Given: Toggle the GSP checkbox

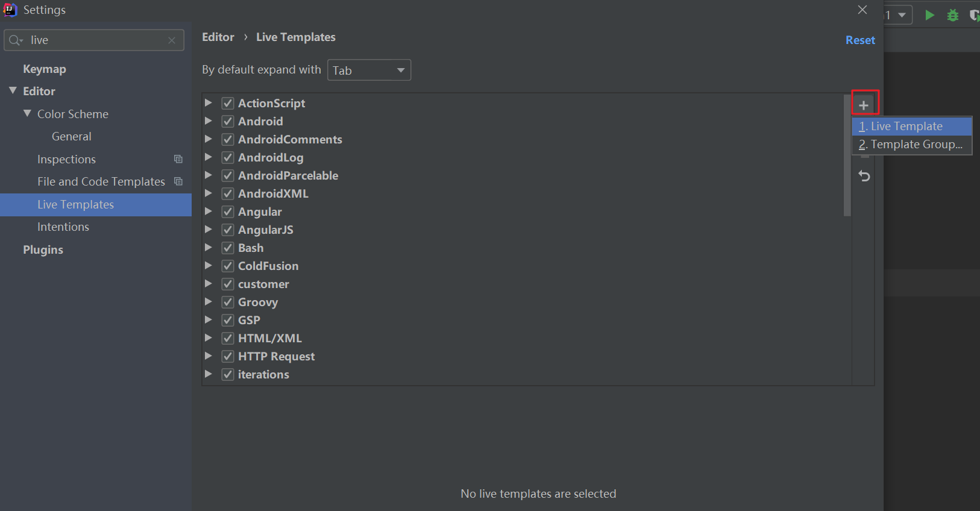Looking at the screenshot, I should (228, 320).
